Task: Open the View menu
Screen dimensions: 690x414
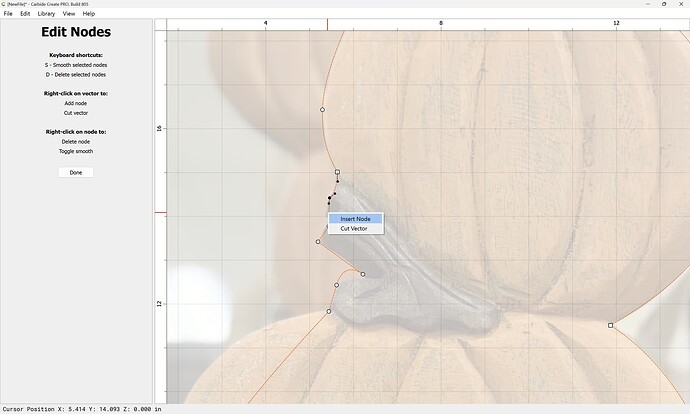Action: [x=69, y=14]
